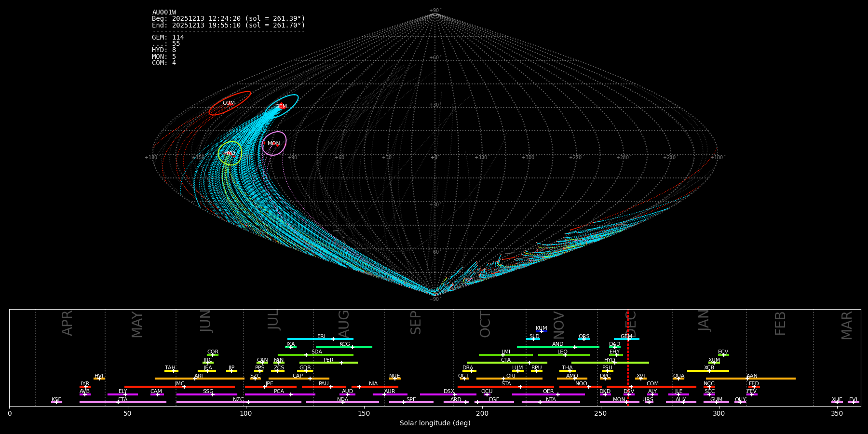
Task: Click the XHE shower label in timeline
Action: coord(837,400)
